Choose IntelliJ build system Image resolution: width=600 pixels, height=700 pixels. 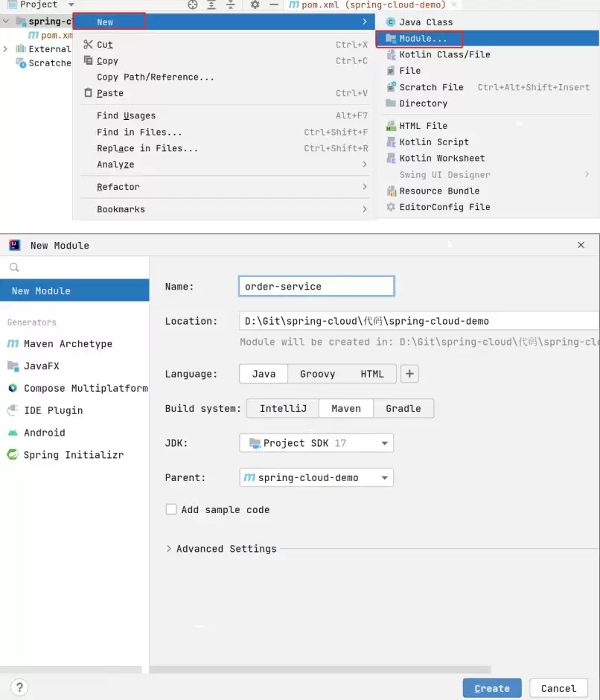283,408
